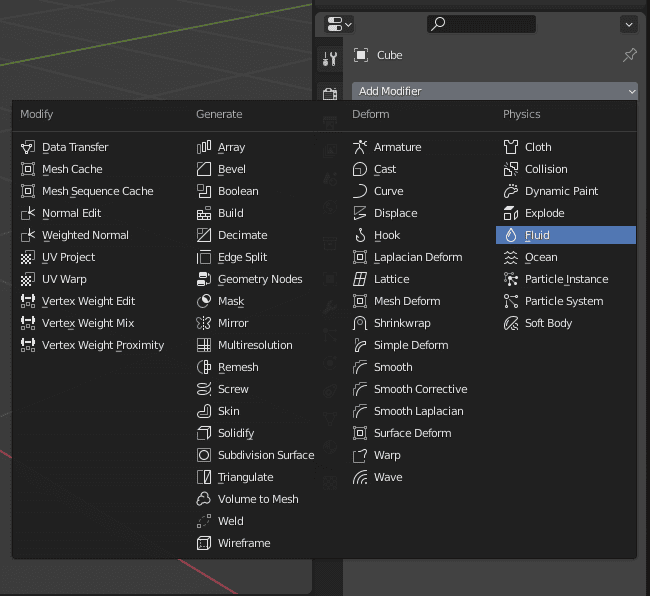
Task: Click the Cloth physics icon
Action: coord(511,147)
